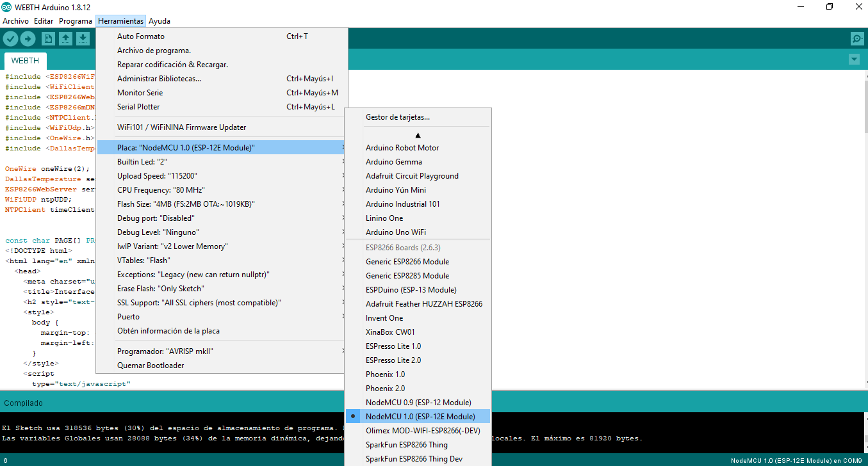Expand the Erase Flash submenu
This screenshot has height=466, width=868.
point(222,289)
